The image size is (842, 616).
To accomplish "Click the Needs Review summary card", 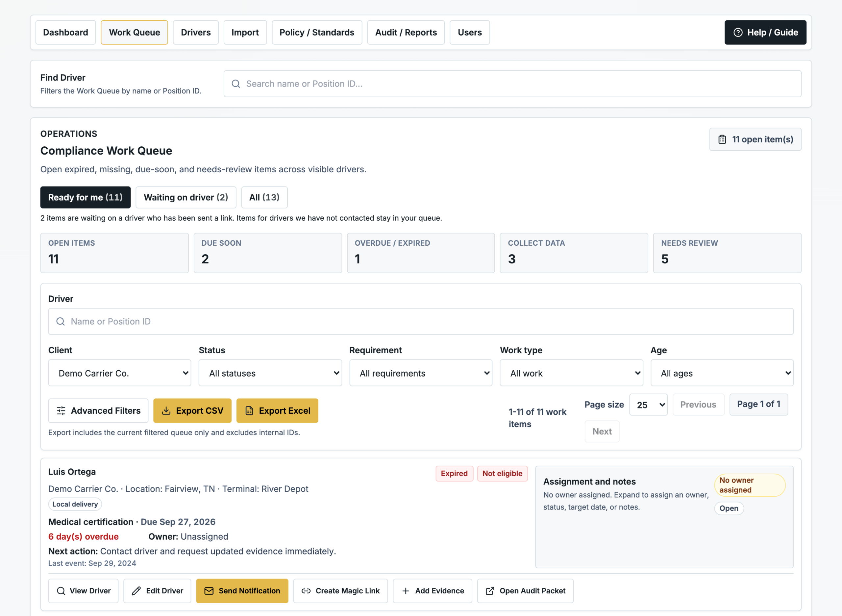I will [727, 253].
